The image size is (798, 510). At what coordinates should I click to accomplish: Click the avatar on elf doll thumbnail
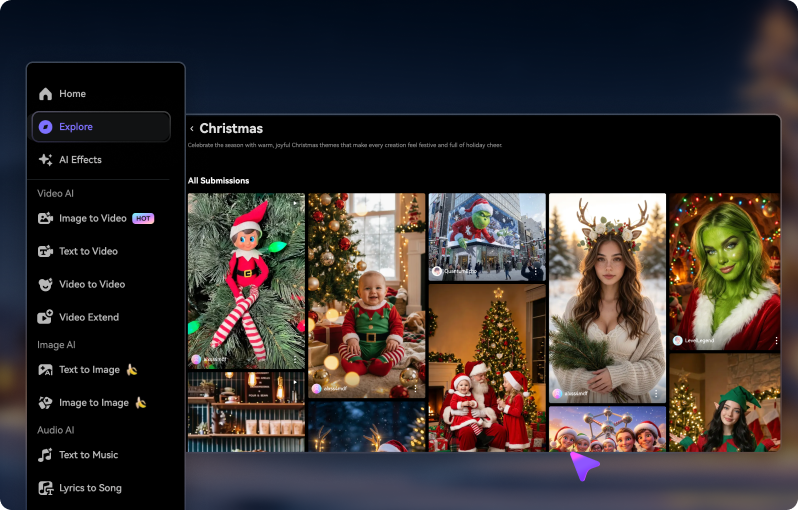(x=196, y=359)
